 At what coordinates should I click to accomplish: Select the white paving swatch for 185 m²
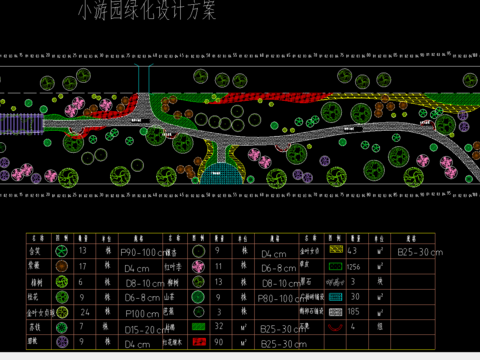click(x=336, y=312)
